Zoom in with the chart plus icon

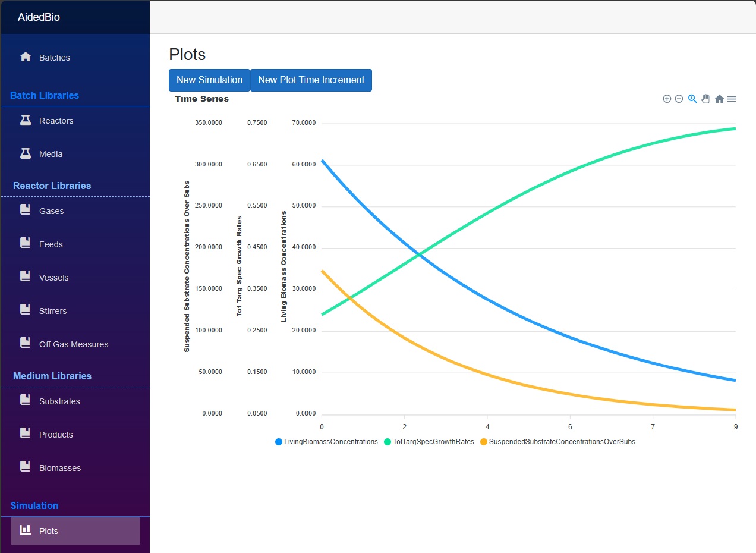(x=667, y=99)
